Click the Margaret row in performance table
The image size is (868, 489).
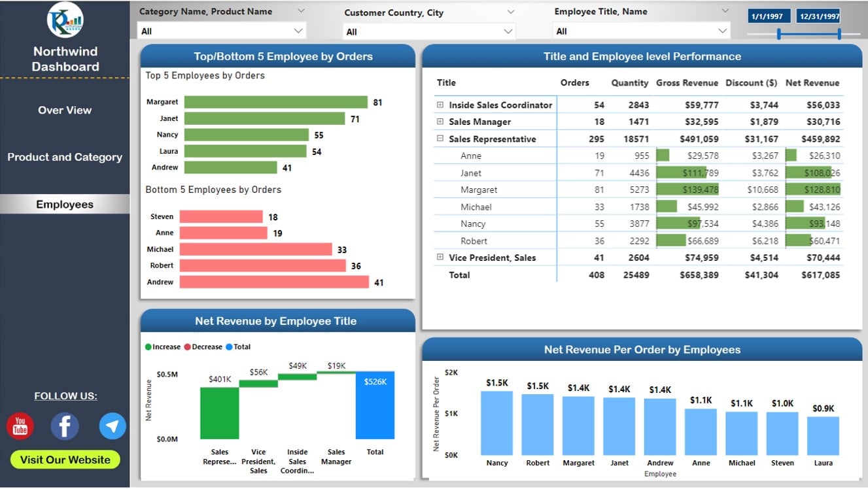[639, 190]
